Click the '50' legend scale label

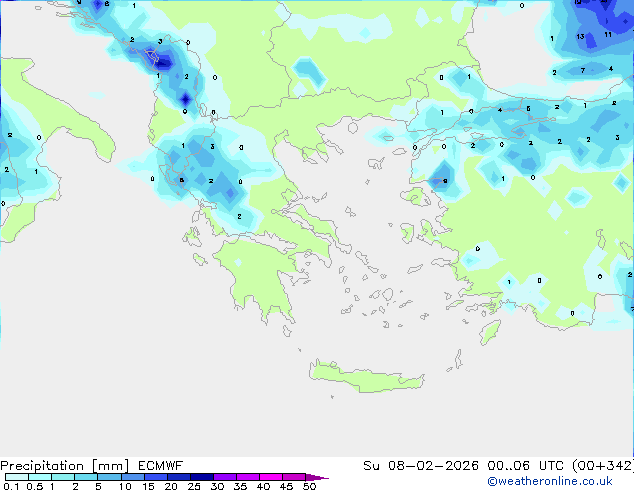click(309, 486)
